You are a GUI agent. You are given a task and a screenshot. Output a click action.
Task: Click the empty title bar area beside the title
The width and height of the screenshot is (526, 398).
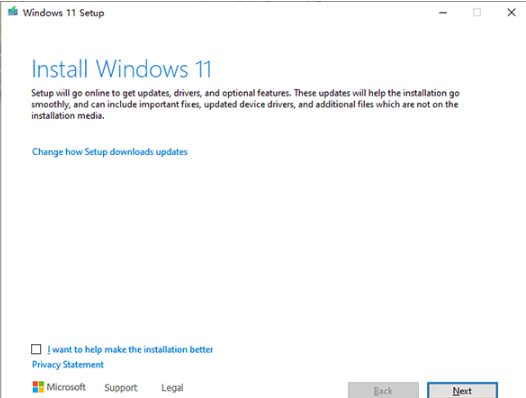click(268, 13)
